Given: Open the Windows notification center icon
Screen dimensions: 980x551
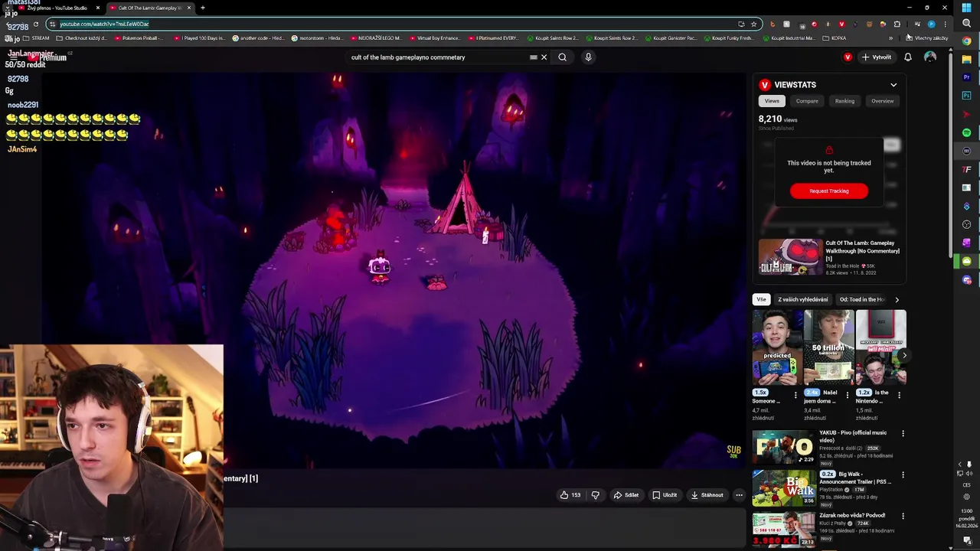Looking at the screenshot, I should (966, 542).
